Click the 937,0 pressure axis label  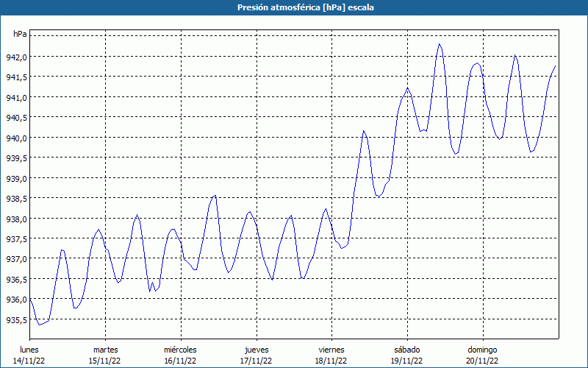point(17,259)
